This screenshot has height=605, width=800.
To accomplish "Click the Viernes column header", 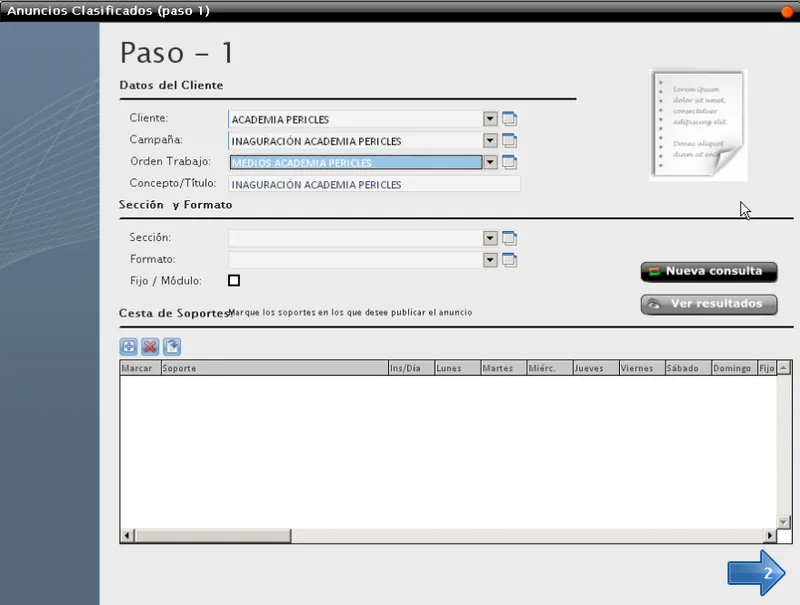I will coord(642,368).
